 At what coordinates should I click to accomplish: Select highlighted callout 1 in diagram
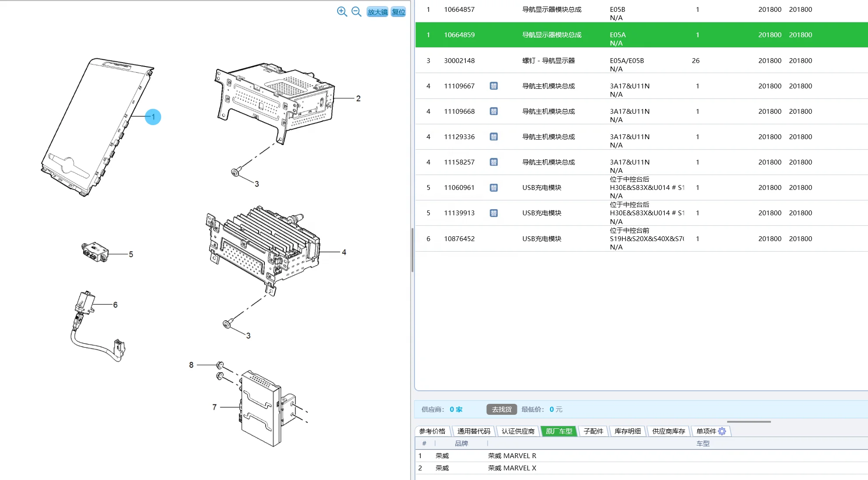coord(153,117)
